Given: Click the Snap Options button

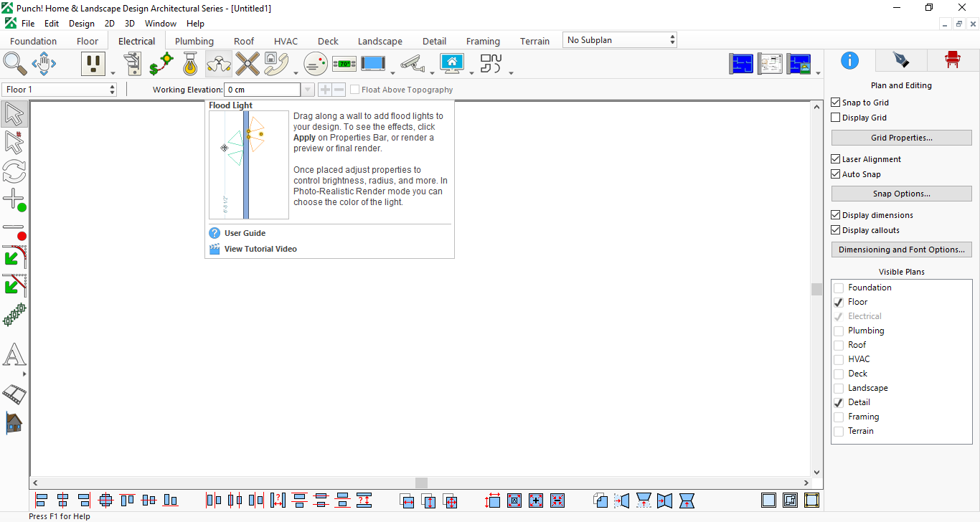Looking at the screenshot, I should pos(902,194).
